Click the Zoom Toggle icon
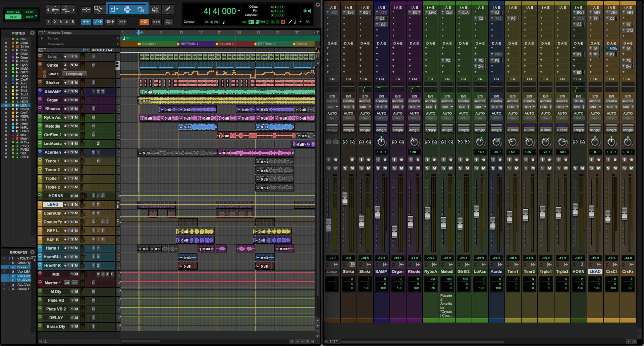Viewport: 644px width, 346px height. pos(86,10)
